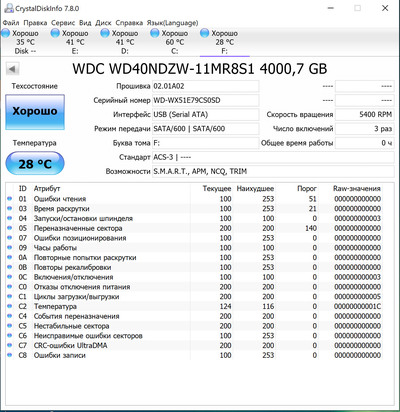Image resolution: width=400 pixels, height=412 pixels.
Task: Select the C: disk status orb
Action: [x=154, y=33]
